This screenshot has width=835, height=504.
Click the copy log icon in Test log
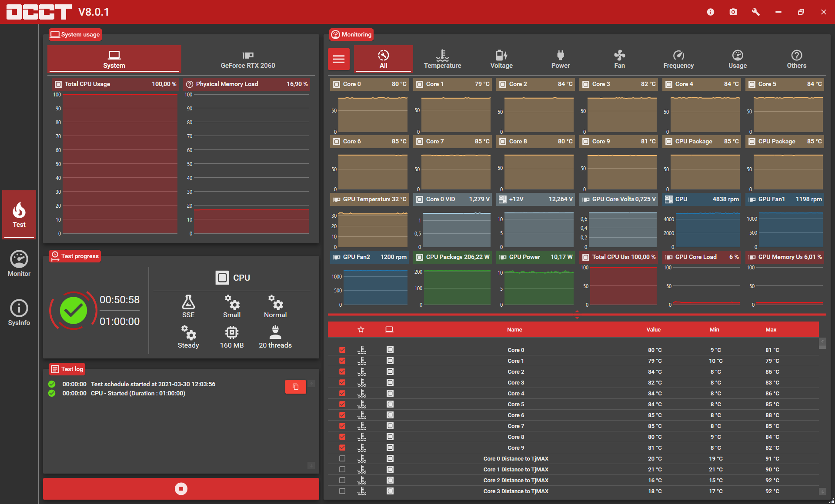pyautogui.click(x=296, y=387)
